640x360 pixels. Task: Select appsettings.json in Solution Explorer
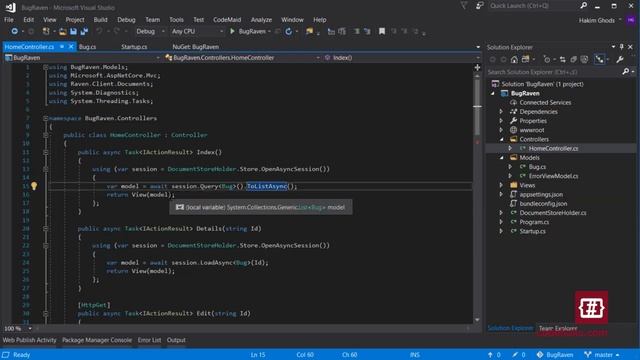click(x=541, y=194)
